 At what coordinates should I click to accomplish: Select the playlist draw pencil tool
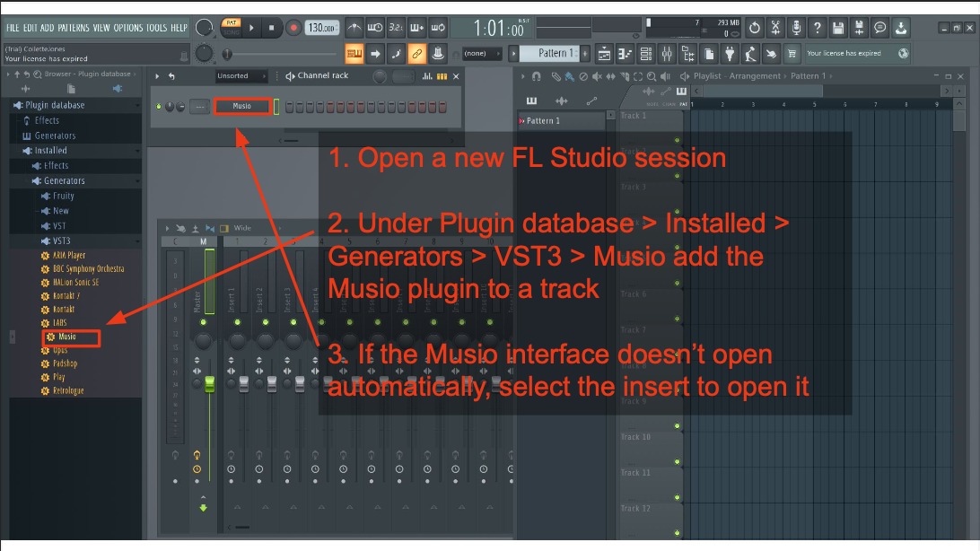pos(556,76)
